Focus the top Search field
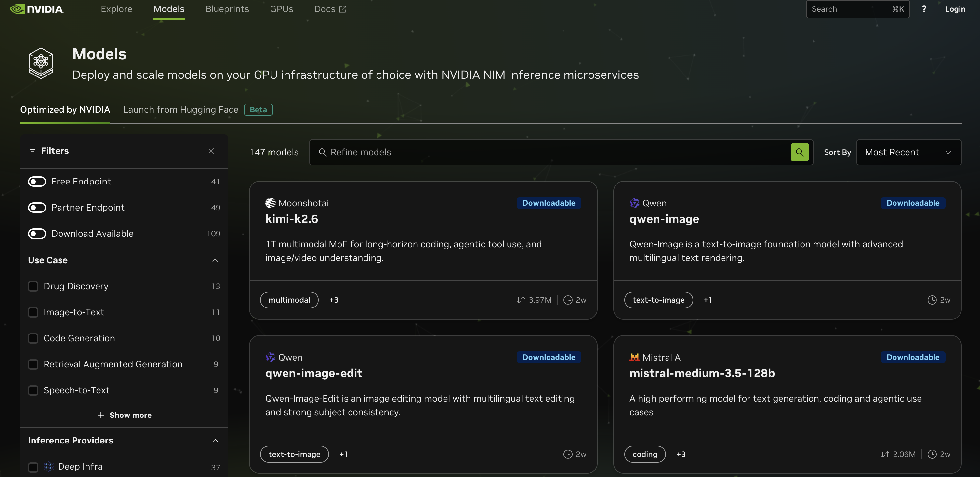 click(857, 9)
